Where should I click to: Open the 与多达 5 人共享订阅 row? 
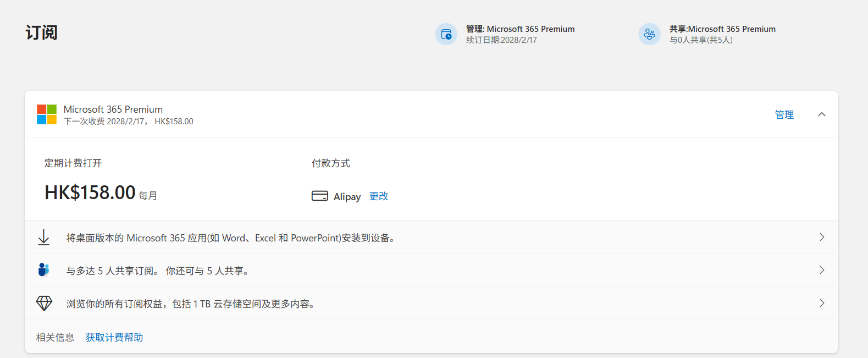point(158,271)
